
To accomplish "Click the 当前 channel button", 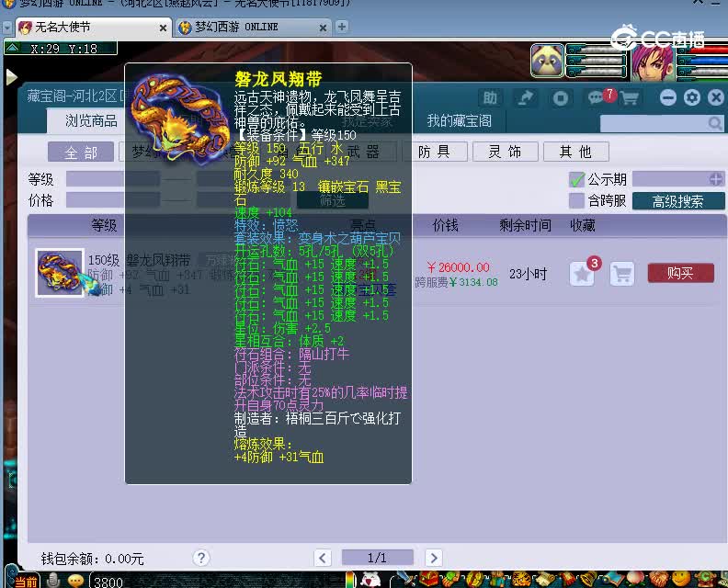I will pos(26,581).
